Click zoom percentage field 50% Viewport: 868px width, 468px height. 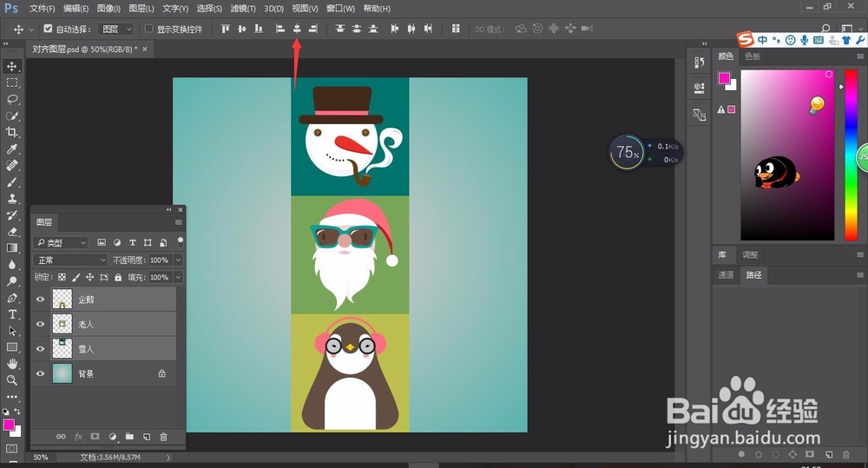pos(41,458)
